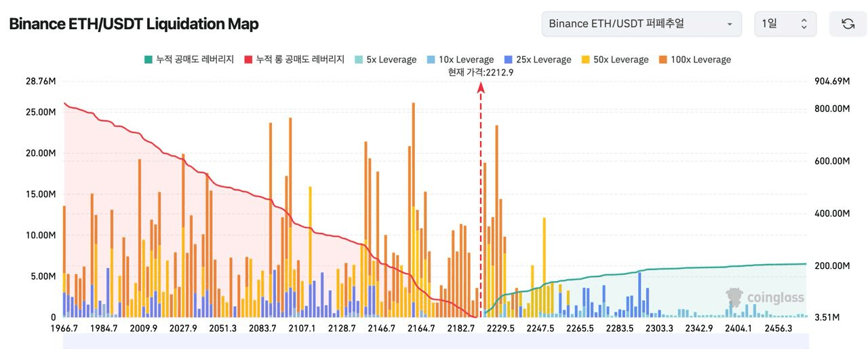Click the 2283.5 price axis label

point(620,329)
